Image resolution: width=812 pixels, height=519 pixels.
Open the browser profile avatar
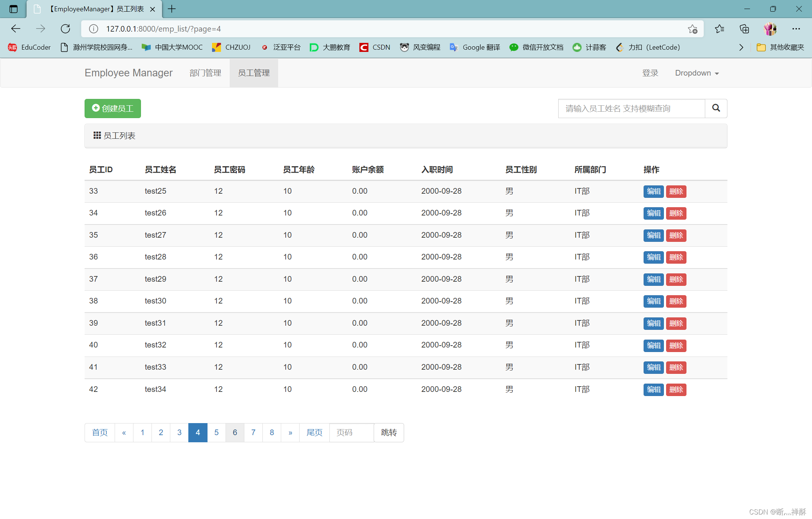pos(770,29)
